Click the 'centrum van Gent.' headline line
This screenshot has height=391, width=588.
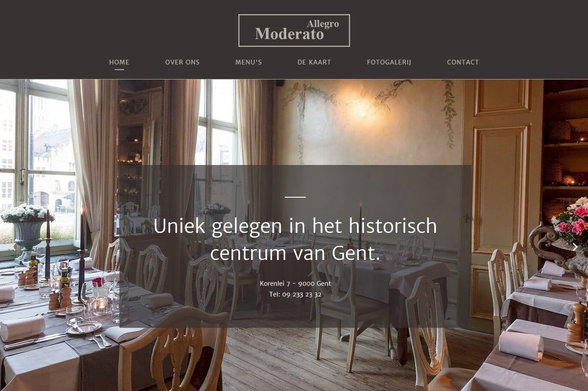coord(295,253)
